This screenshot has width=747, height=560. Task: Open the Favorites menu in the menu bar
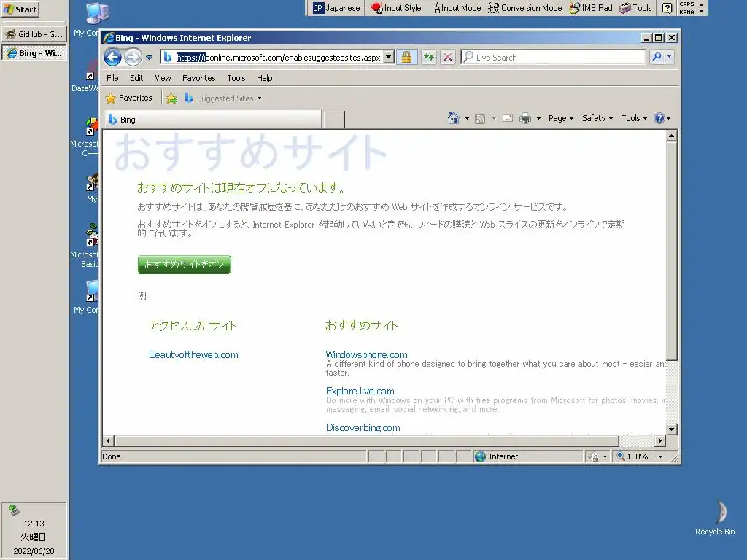pos(199,78)
